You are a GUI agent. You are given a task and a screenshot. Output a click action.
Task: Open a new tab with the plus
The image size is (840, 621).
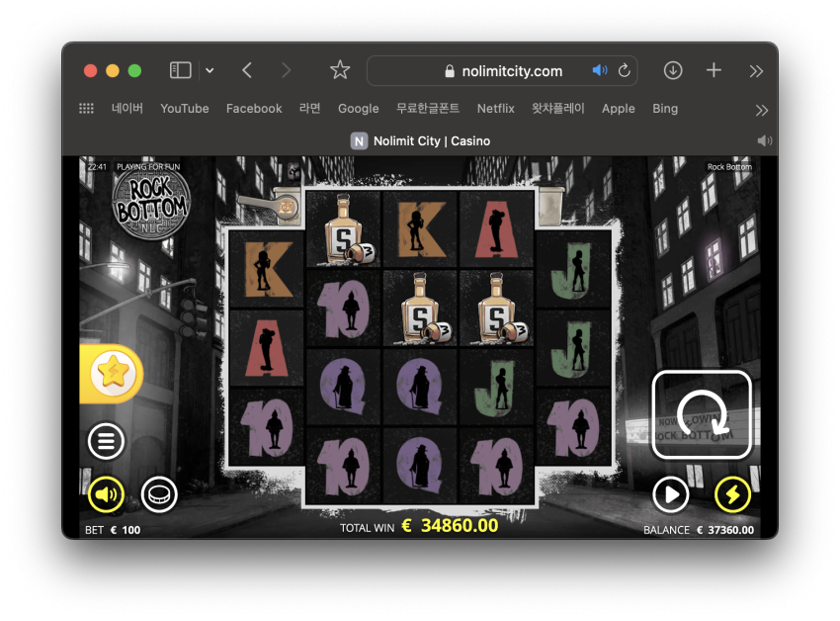click(x=714, y=70)
